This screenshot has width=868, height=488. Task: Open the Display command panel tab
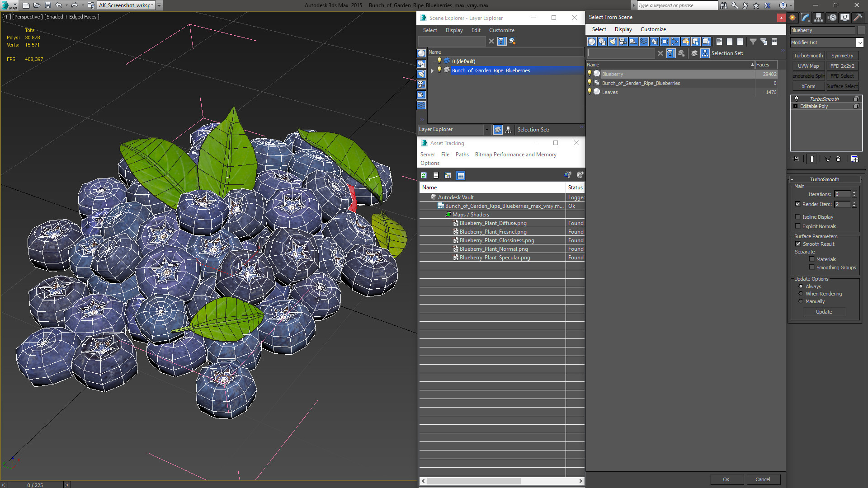pos(844,18)
